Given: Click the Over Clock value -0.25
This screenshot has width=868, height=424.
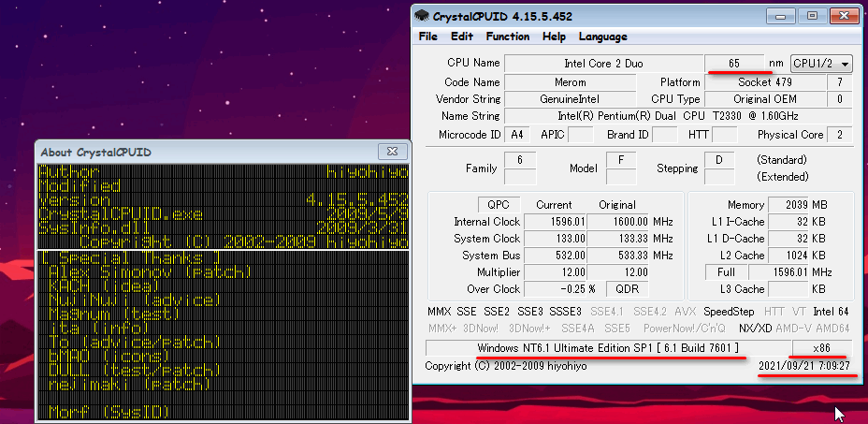Looking at the screenshot, I should tap(555, 289).
